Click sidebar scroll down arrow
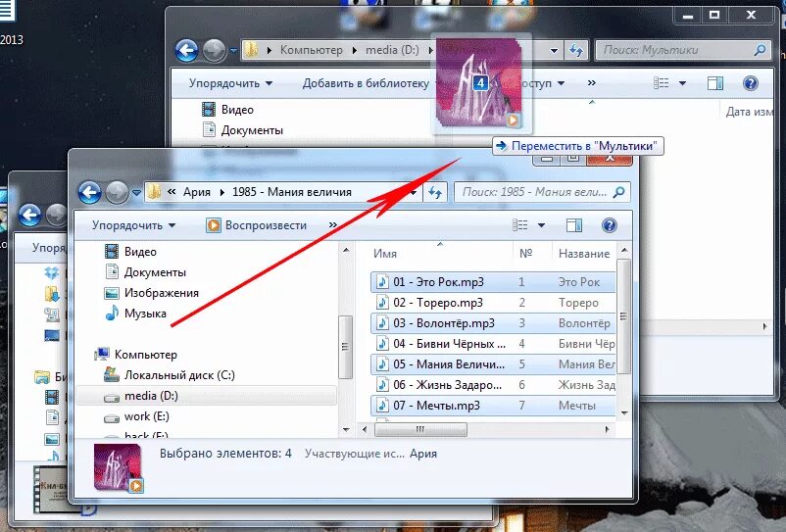The height and width of the screenshot is (532, 786). pyautogui.click(x=346, y=429)
